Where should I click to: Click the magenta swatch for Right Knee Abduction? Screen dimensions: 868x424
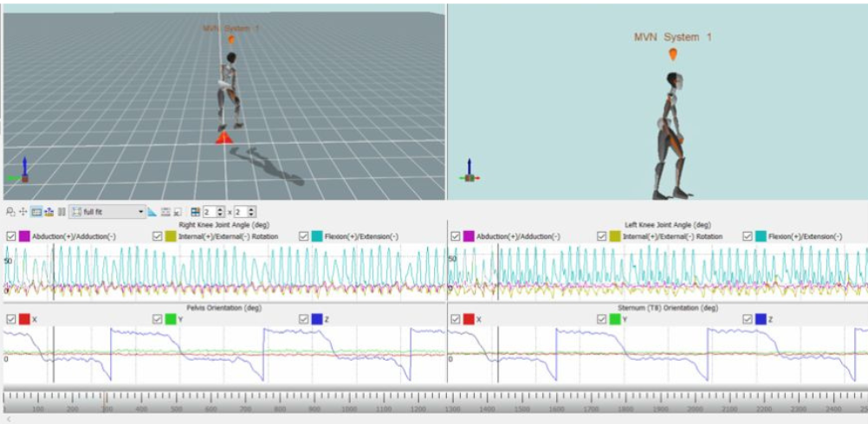pos(24,236)
